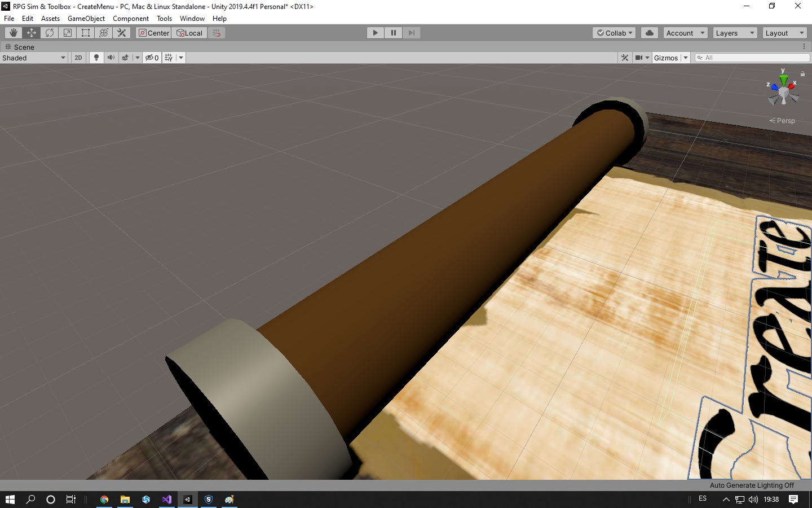The width and height of the screenshot is (812, 508).
Task: Toggle scene lighting bulb
Action: (x=96, y=58)
